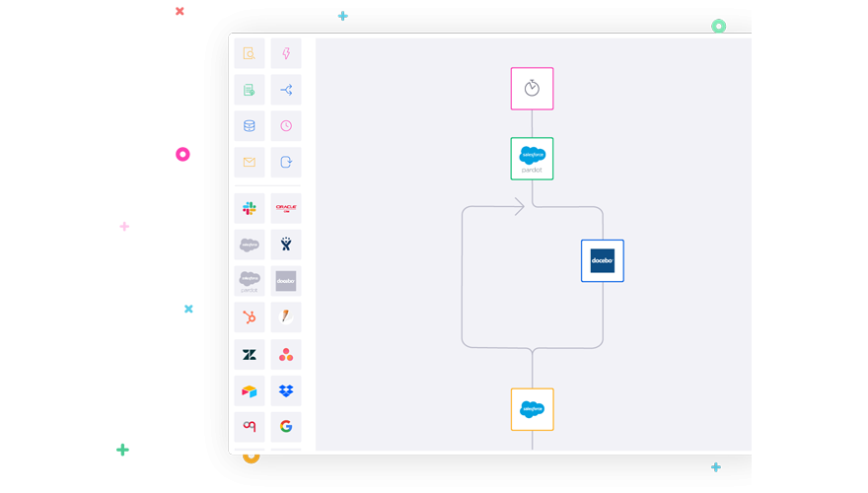
Task: Select the Oracle connector icon
Action: (x=286, y=209)
